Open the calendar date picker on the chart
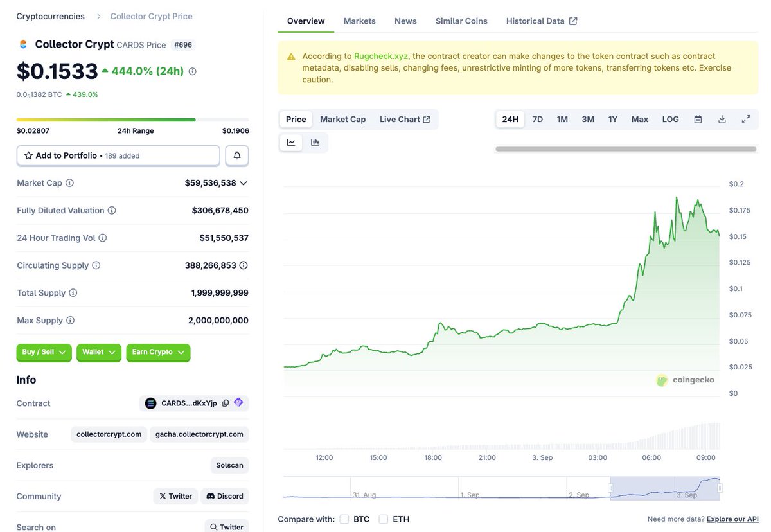 click(698, 119)
